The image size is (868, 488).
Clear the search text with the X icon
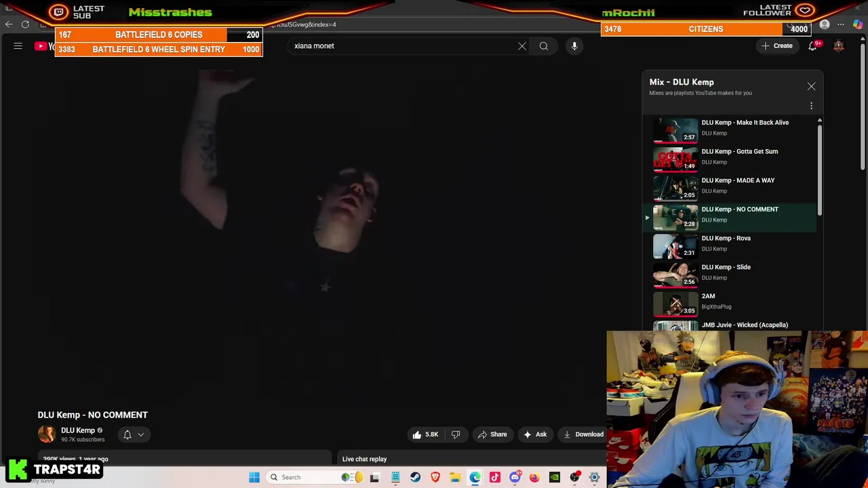(x=522, y=46)
